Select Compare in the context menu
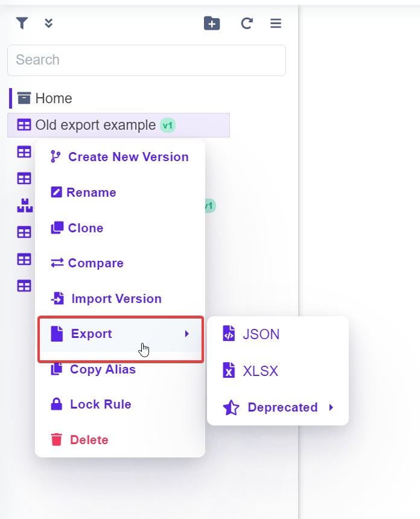Screen dimensions: 420x519 95,263
